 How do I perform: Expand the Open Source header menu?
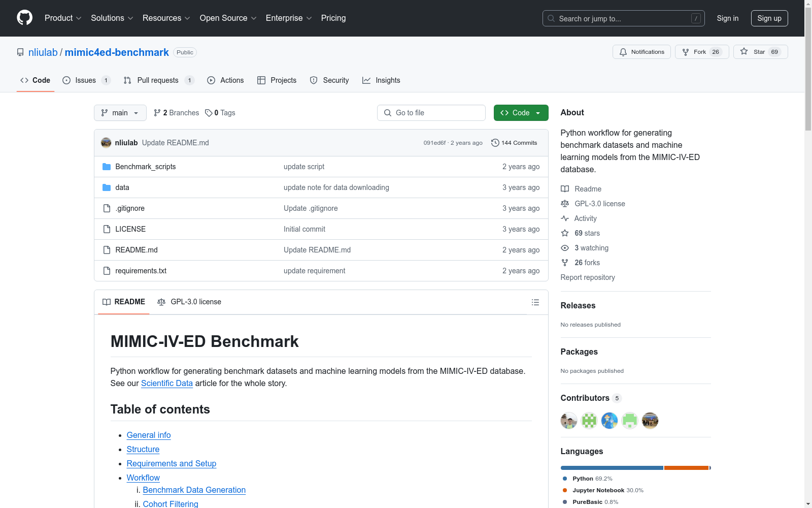pyautogui.click(x=228, y=18)
